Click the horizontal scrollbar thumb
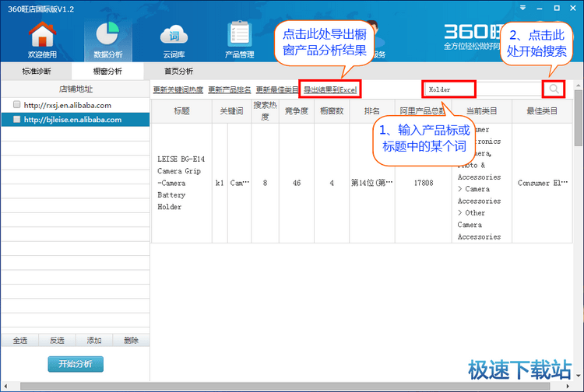584x392 pixels. point(285,387)
